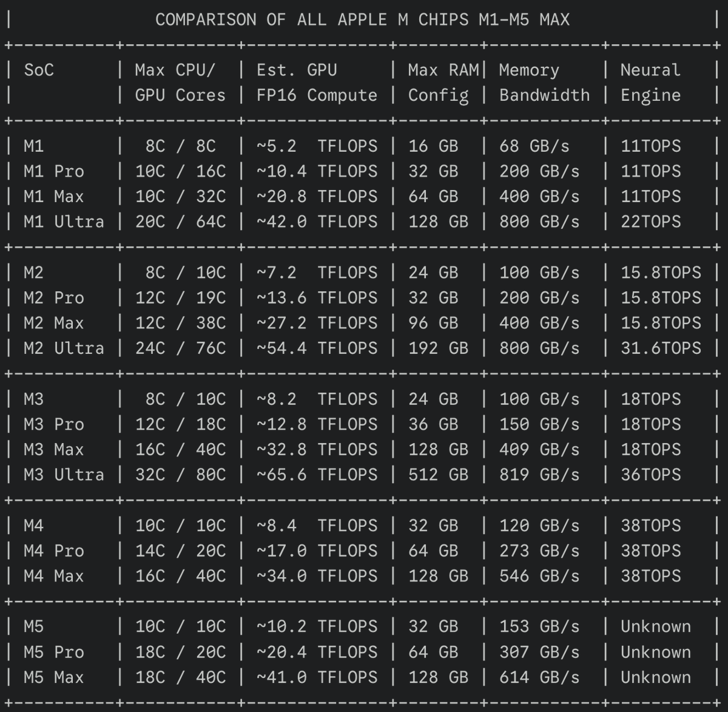The image size is (728, 712).
Task: Click the "~8.4 TFLOPS" value
Action: pos(317,525)
